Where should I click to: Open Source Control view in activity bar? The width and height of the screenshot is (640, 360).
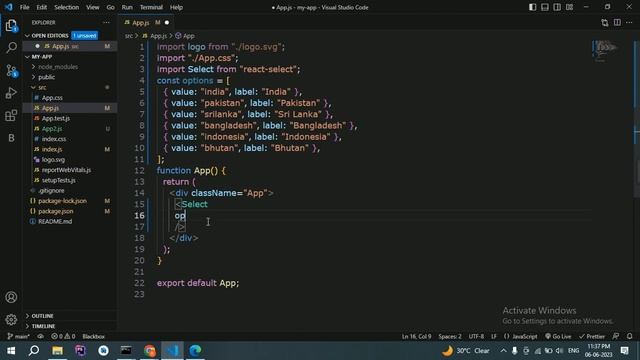click(x=11, y=71)
